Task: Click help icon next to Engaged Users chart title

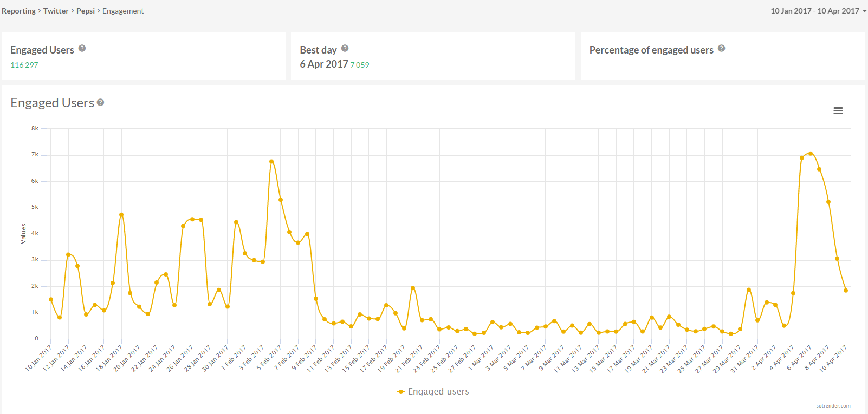Action: (x=101, y=102)
